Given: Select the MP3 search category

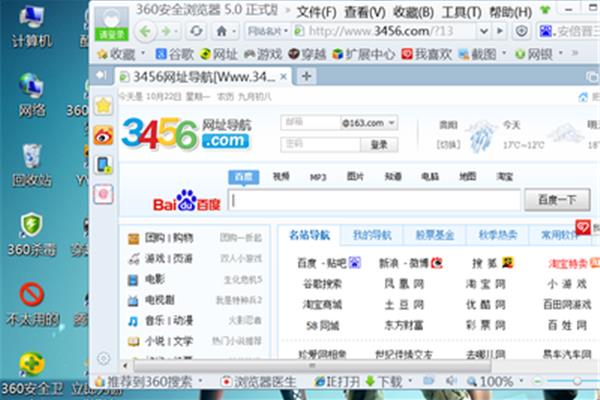Looking at the screenshot, I should click(318, 176).
